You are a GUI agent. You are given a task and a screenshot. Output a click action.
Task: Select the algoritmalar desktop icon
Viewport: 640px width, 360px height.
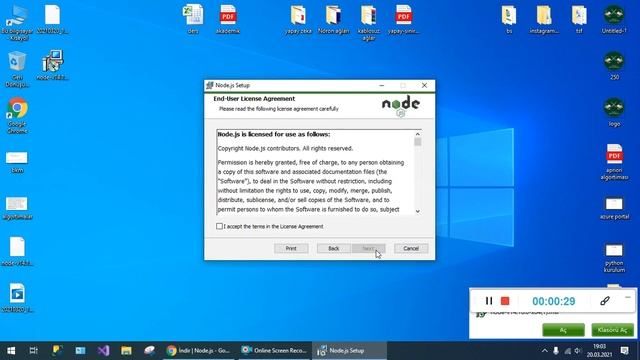17,209
